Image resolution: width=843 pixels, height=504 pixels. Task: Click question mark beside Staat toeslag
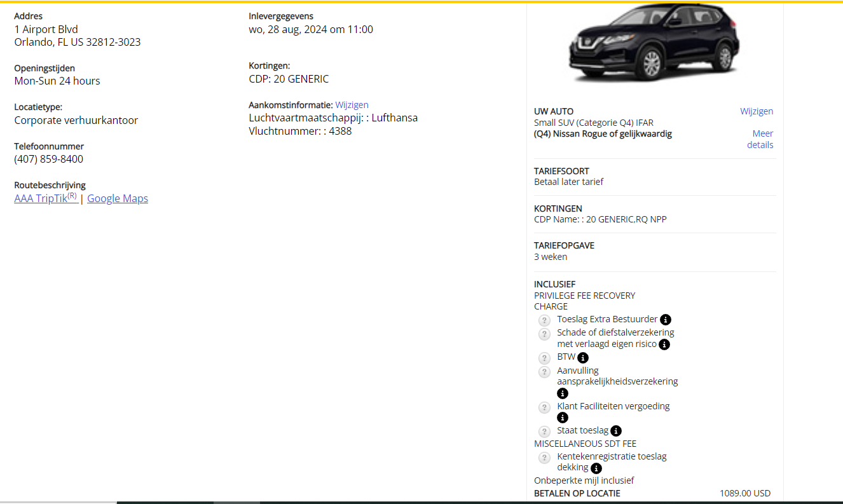tap(544, 432)
